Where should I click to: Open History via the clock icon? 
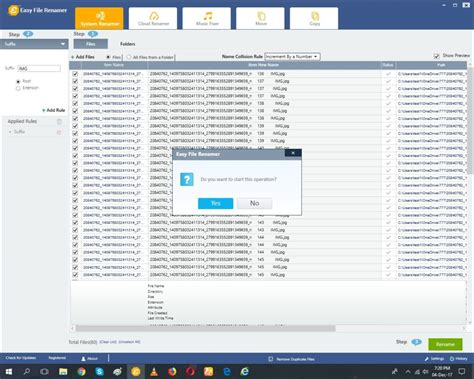(452, 359)
